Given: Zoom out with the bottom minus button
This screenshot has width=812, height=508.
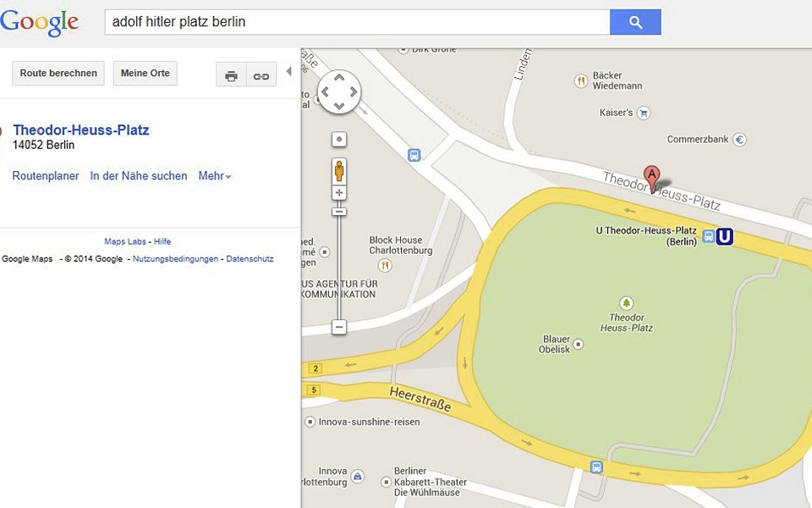Looking at the screenshot, I should coord(338,327).
